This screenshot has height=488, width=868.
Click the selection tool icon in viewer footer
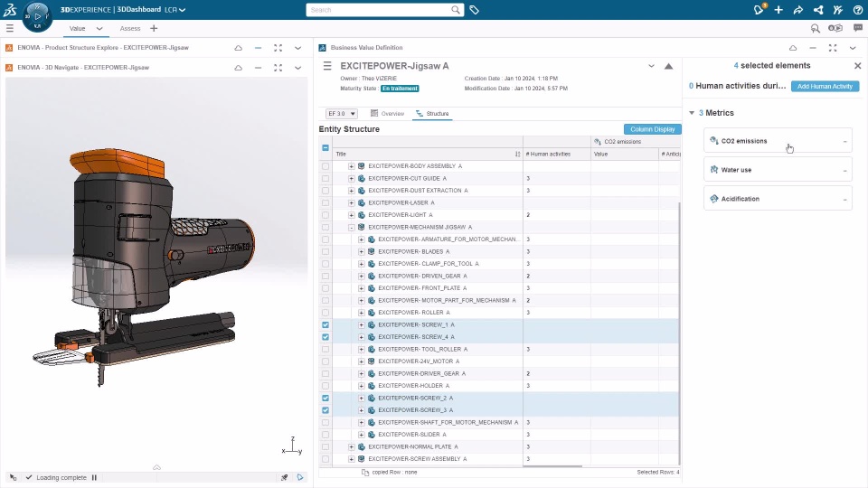(13, 477)
